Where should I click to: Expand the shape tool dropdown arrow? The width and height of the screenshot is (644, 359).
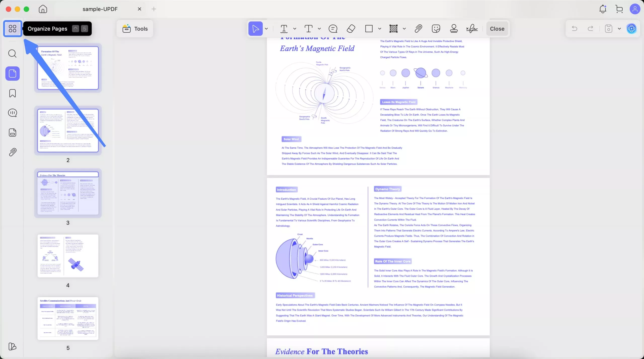click(380, 29)
